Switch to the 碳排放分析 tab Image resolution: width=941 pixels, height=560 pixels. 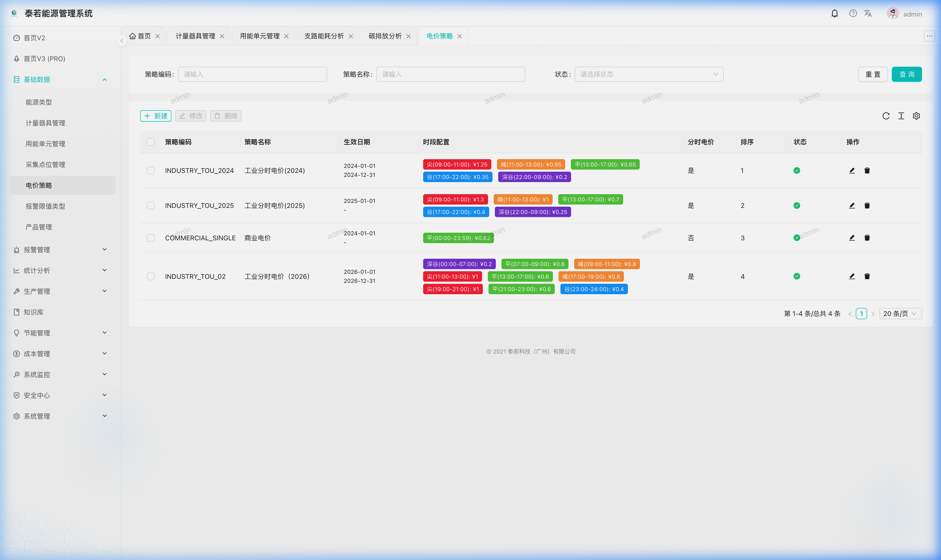pyautogui.click(x=385, y=36)
